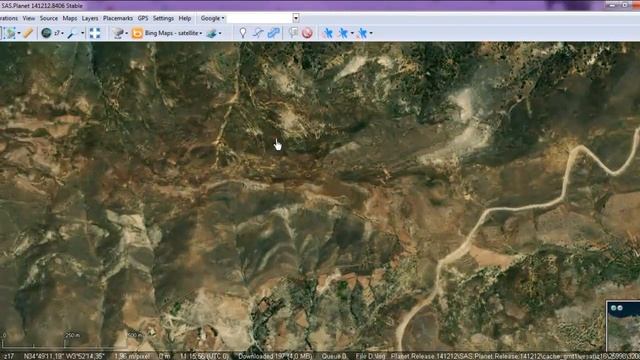
Task: Open the View menu
Action: (29, 18)
